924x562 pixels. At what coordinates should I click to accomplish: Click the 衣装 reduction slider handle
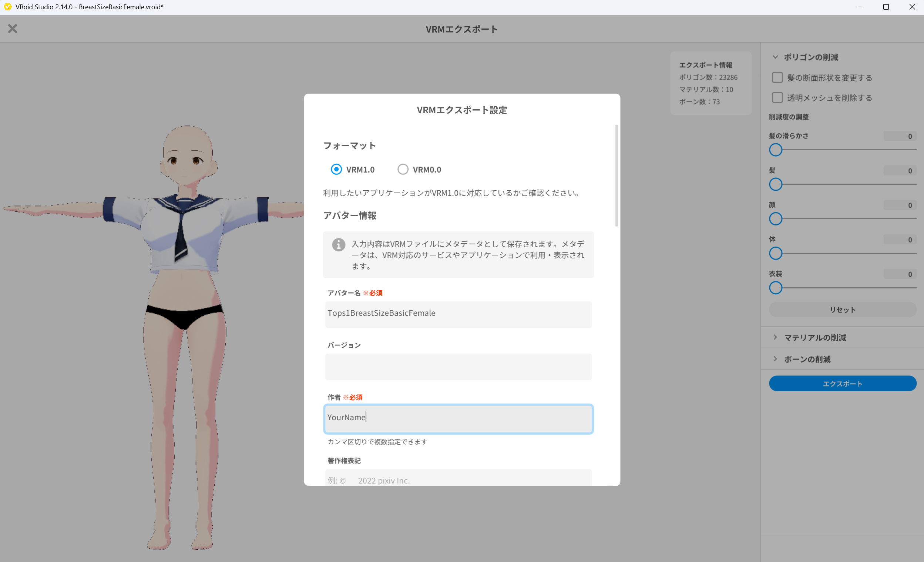[x=776, y=288]
